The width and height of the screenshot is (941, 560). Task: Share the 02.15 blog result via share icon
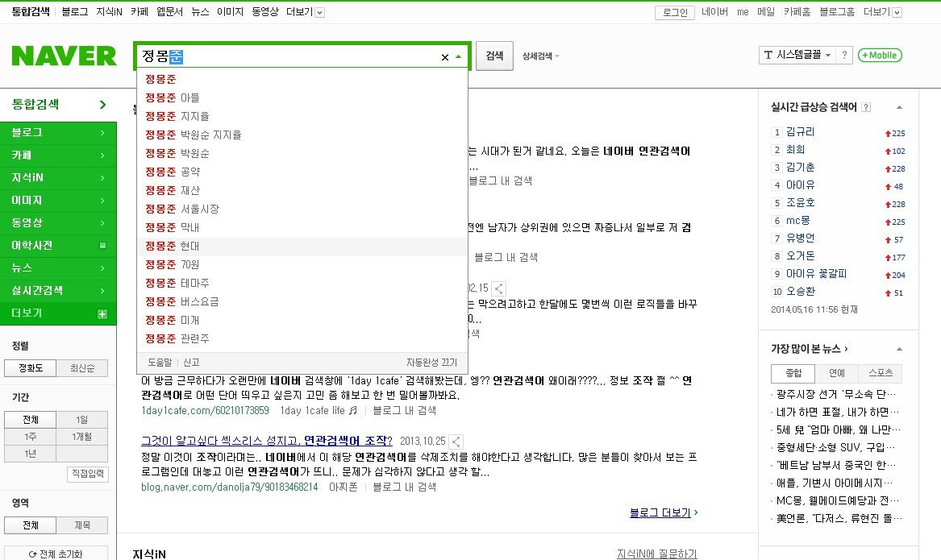(x=498, y=288)
